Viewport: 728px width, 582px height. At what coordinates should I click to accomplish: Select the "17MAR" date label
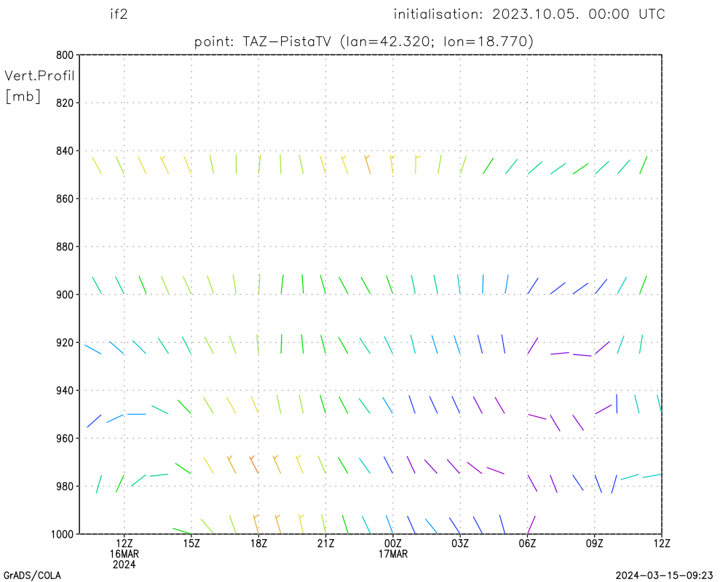click(x=393, y=554)
